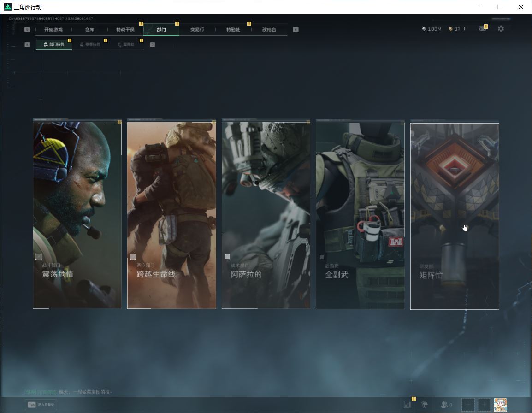The width and height of the screenshot is (532, 413).
Task: Open the 全副武 logistics department card
Action: click(x=360, y=215)
